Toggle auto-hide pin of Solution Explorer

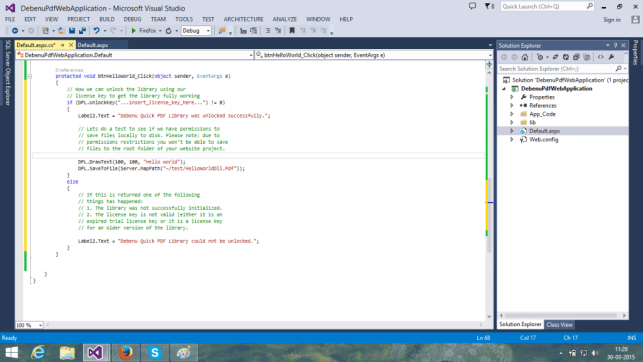(x=616, y=45)
